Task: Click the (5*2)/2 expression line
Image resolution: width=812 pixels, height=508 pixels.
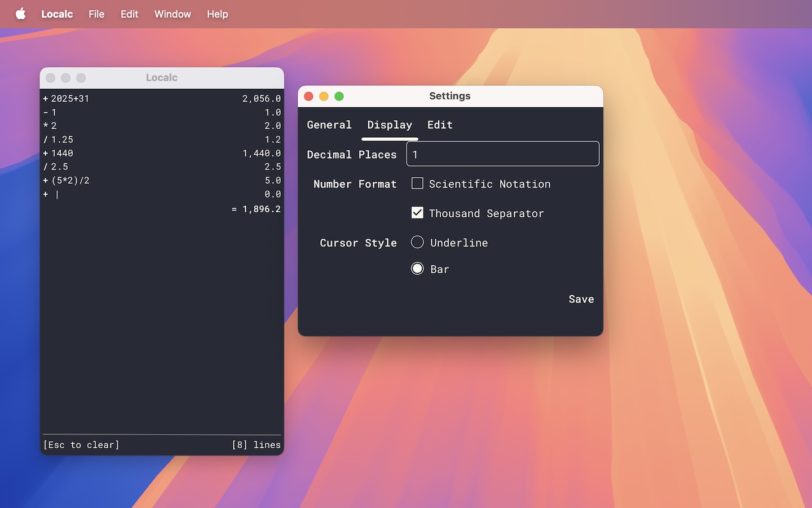Action: 70,181
